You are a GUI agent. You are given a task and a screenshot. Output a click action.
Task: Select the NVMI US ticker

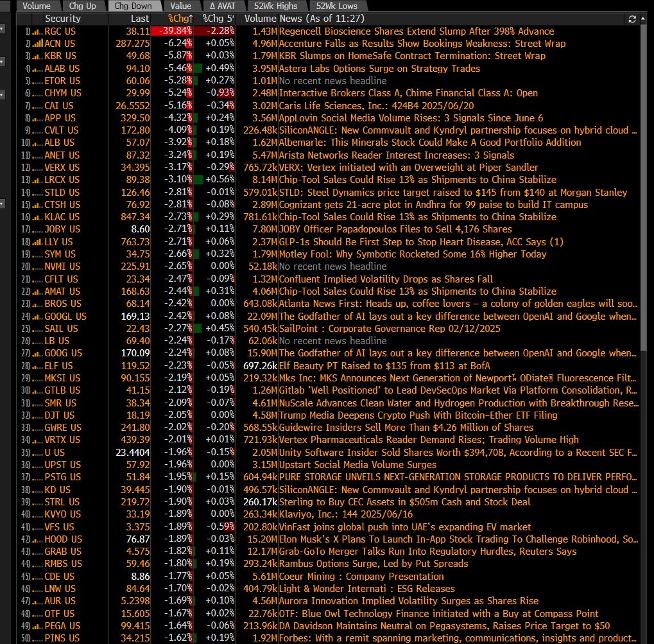pyautogui.click(x=62, y=266)
